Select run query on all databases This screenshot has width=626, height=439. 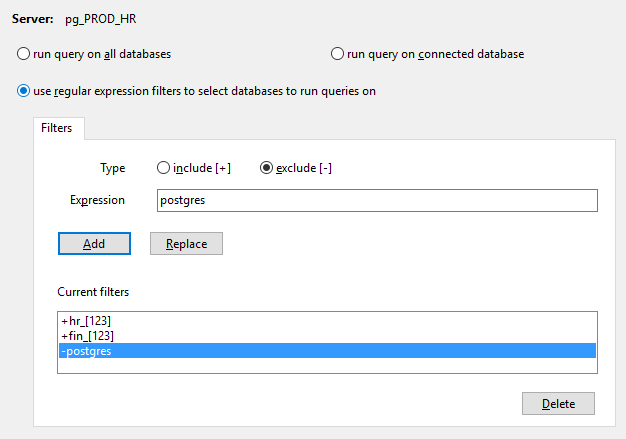point(24,53)
